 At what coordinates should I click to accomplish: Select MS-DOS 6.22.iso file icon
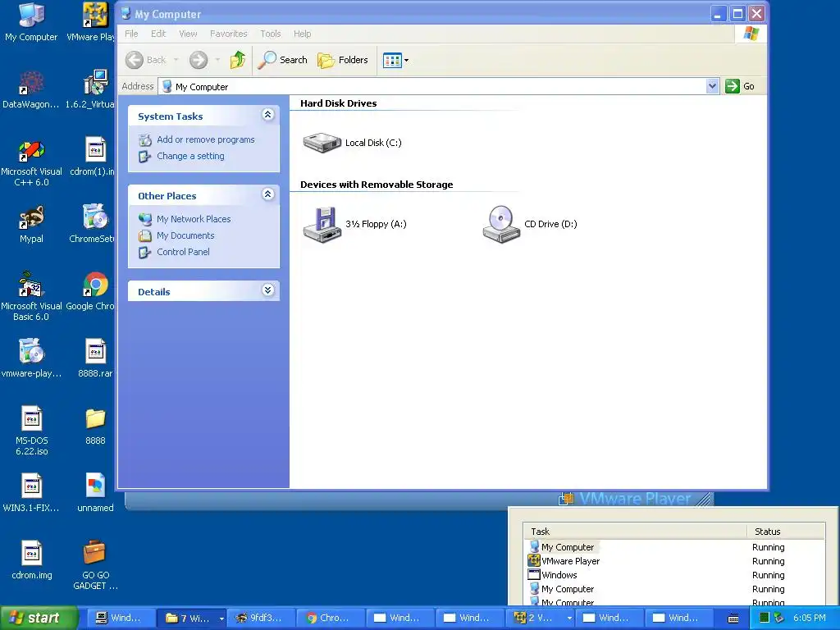click(x=31, y=431)
